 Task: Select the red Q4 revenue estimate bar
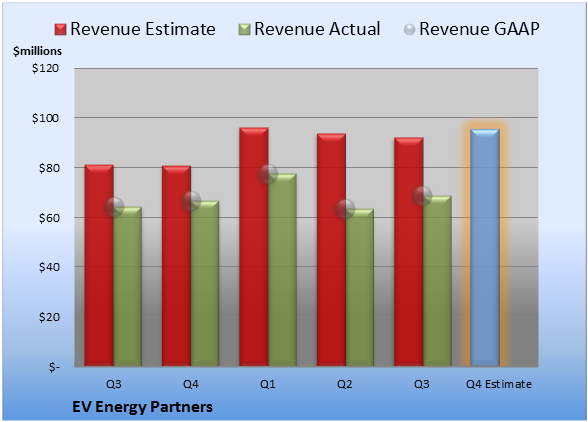coord(176,266)
